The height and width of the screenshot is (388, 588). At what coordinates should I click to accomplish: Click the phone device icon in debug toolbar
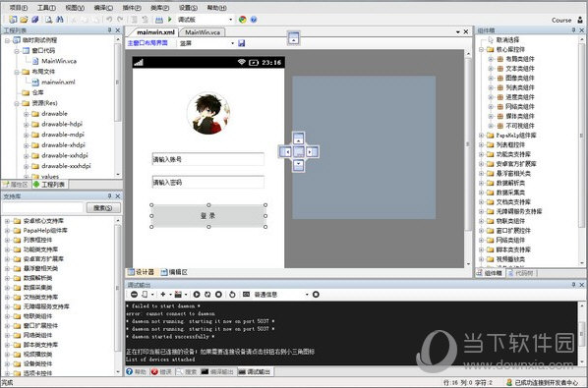tap(145, 295)
